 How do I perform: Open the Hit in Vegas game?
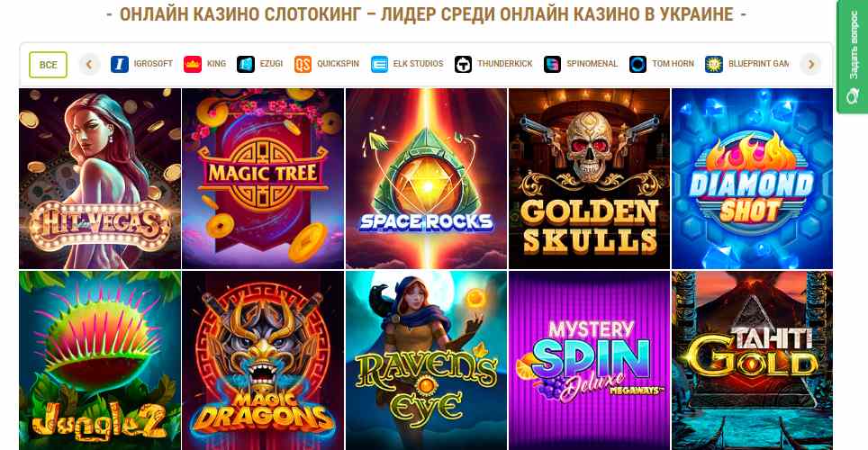(100, 179)
